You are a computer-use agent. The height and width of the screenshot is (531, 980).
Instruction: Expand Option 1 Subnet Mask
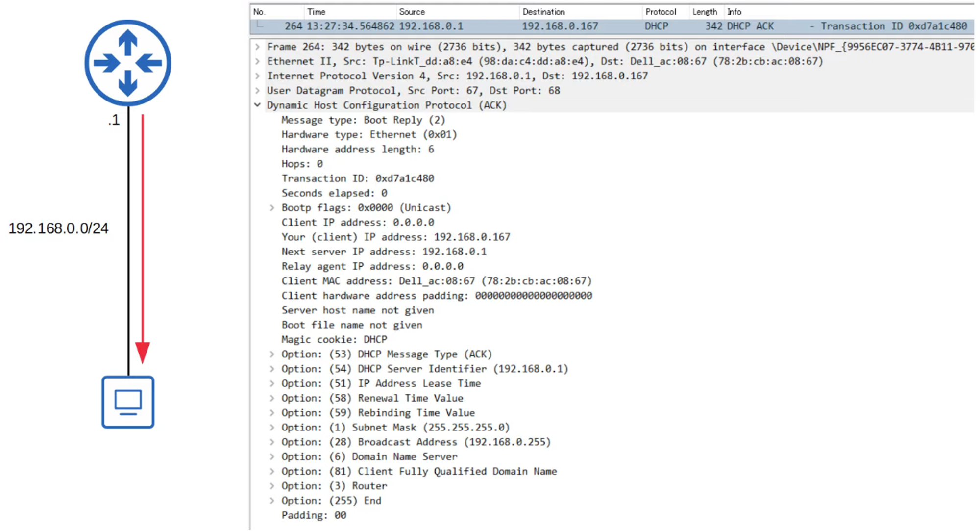click(272, 428)
